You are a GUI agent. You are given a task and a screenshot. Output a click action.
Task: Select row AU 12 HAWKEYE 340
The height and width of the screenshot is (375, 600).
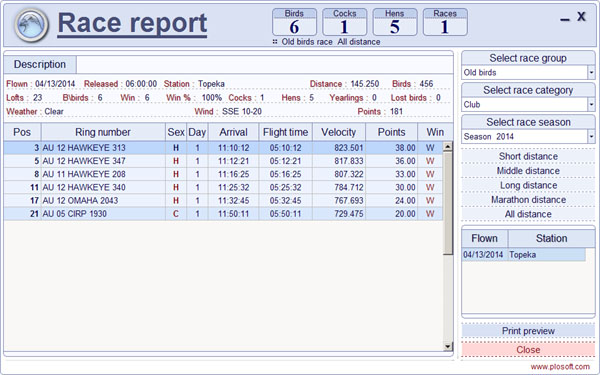(223, 188)
